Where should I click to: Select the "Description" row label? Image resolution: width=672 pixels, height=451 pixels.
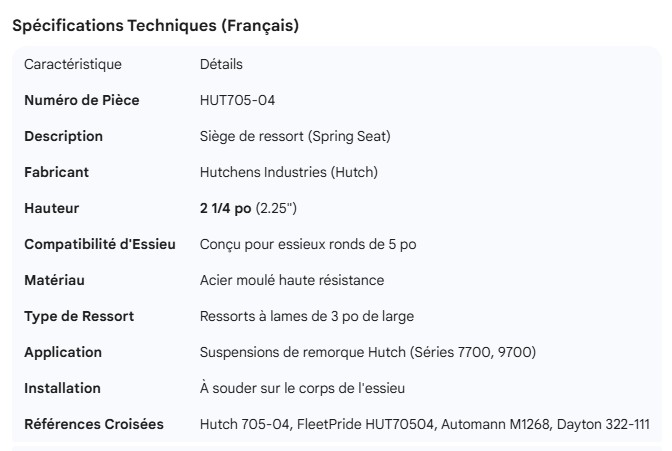[63, 136]
